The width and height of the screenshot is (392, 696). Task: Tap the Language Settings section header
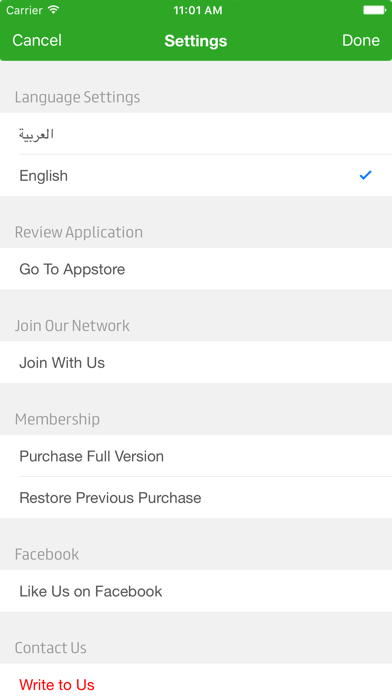(x=77, y=97)
